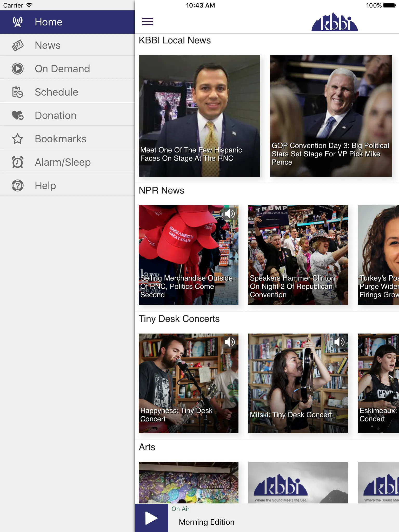Tap the Morning Edition now-playing label
Viewport: 399px width, 532px height.
tap(207, 522)
